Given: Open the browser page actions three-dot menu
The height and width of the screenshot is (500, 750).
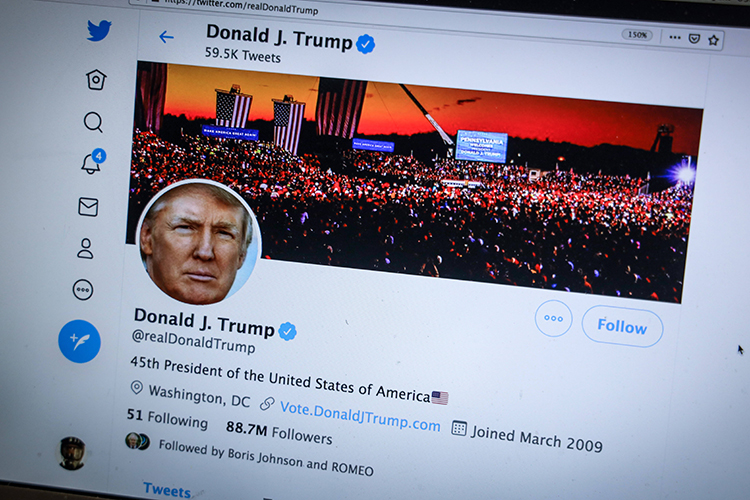Looking at the screenshot, I should (x=675, y=37).
